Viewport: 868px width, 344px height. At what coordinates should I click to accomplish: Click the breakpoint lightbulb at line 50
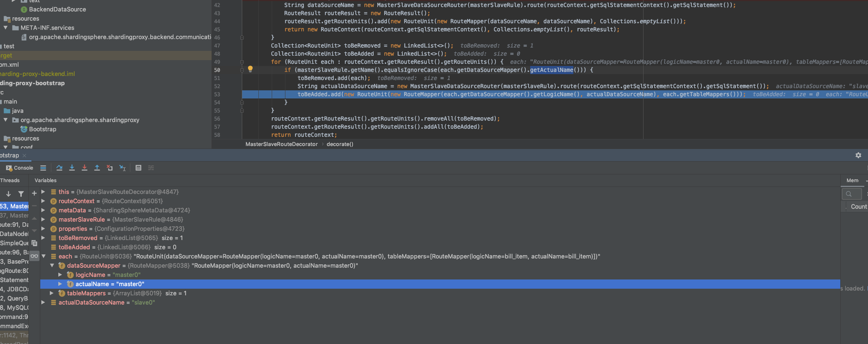[x=250, y=69]
